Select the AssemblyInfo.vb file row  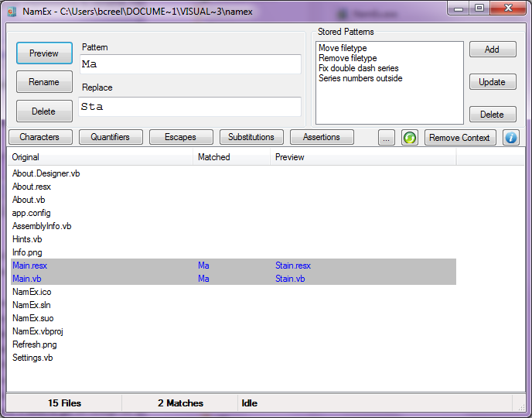point(232,226)
